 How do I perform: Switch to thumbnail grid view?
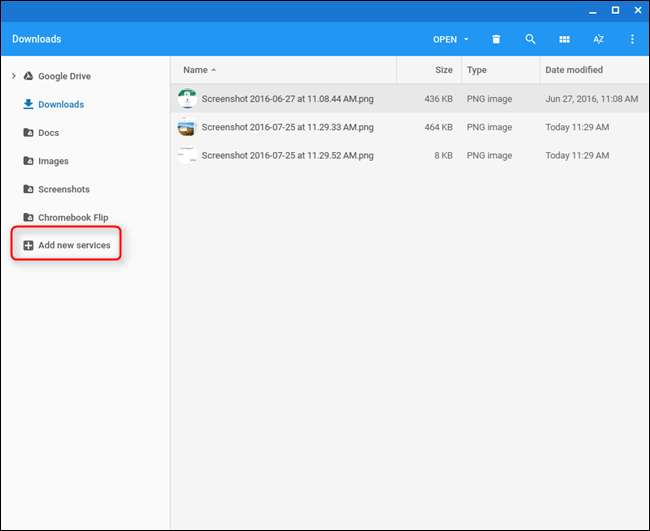click(564, 39)
